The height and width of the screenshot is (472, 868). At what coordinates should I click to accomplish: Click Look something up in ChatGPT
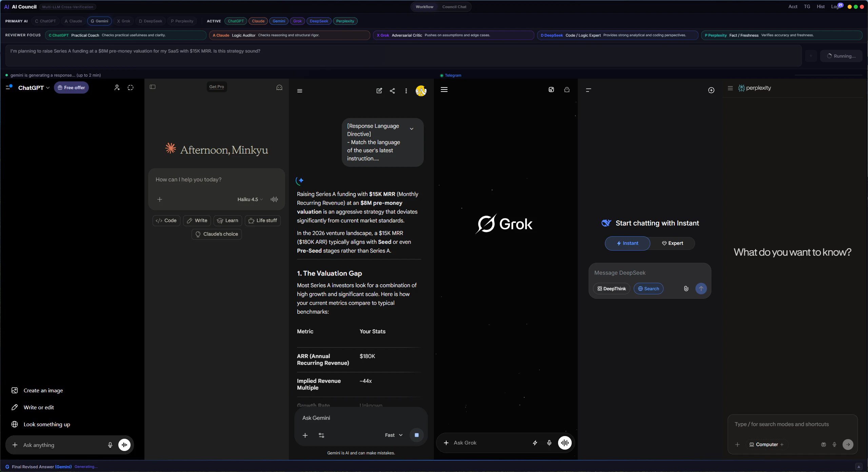click(x=47, y=424)
